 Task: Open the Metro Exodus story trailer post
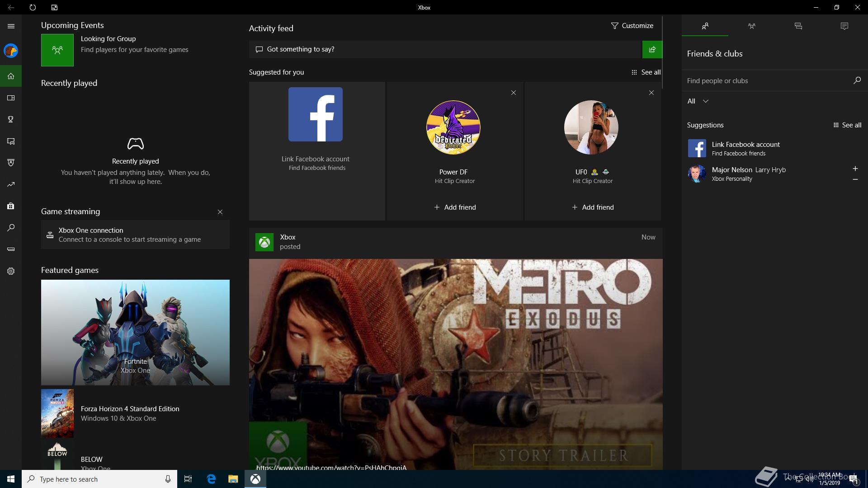pos(456,364)
